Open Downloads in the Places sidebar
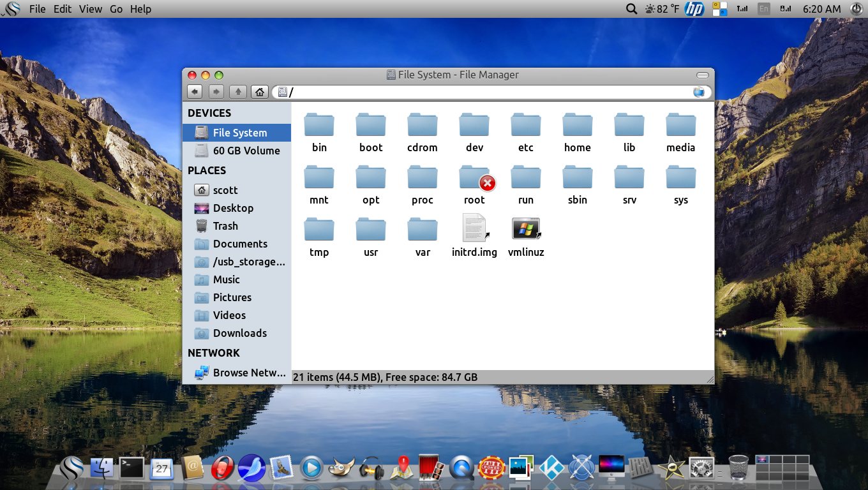This screenshot has height=490, width=868. pyautogui.click(x=239, y=333)
